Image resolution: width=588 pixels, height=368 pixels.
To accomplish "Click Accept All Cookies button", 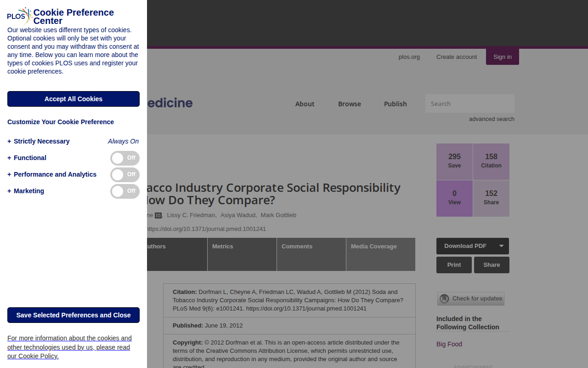I will 73,99.
